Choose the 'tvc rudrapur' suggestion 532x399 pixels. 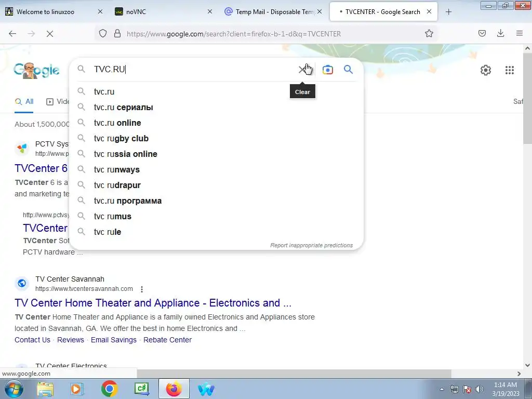[216, 185]
